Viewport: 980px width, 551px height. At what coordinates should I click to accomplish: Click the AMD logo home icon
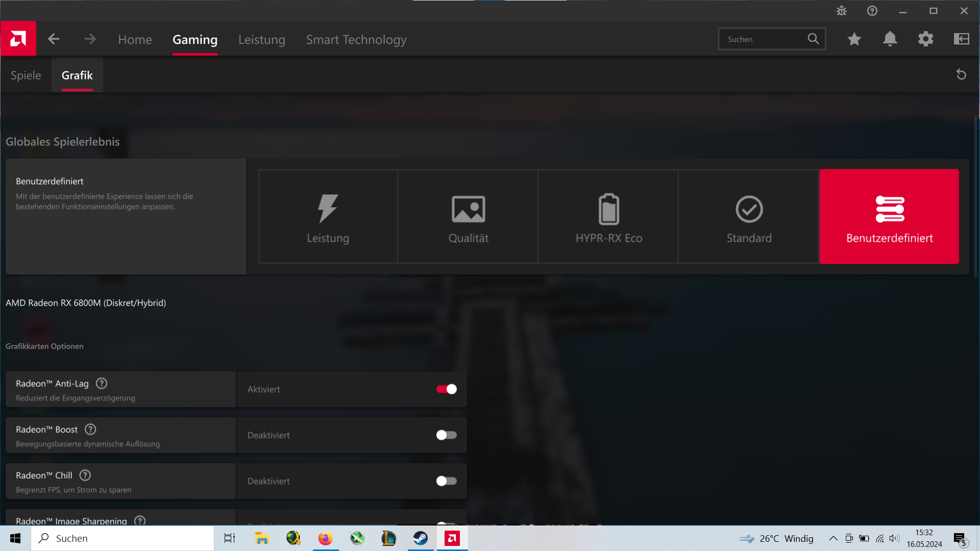18,39
